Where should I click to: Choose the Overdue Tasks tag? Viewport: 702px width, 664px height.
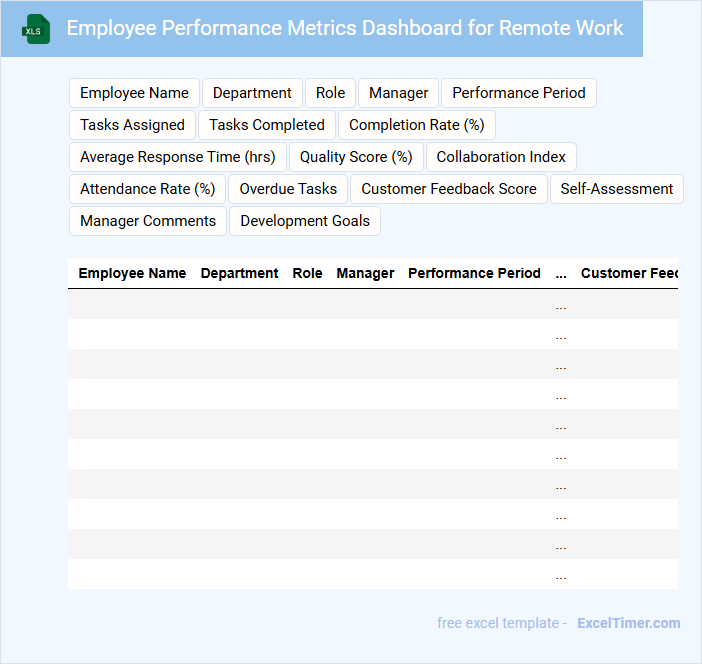(x=288, y=189)
